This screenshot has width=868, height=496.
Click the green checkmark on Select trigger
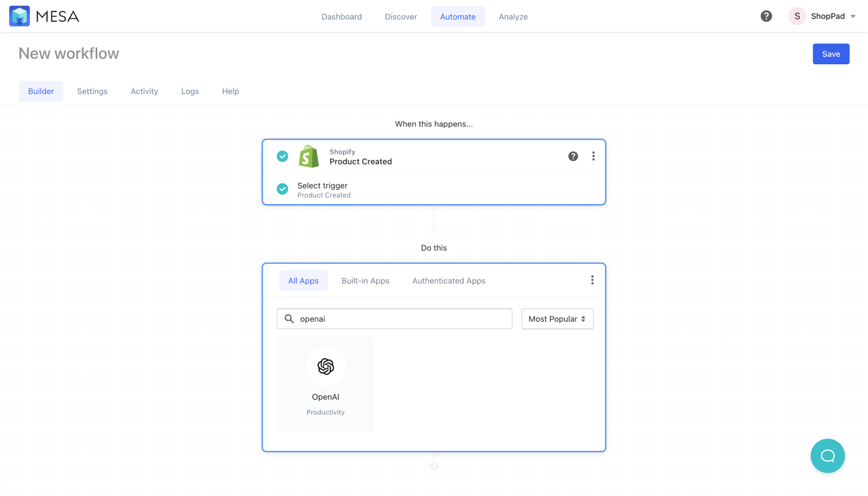(282, 189)
